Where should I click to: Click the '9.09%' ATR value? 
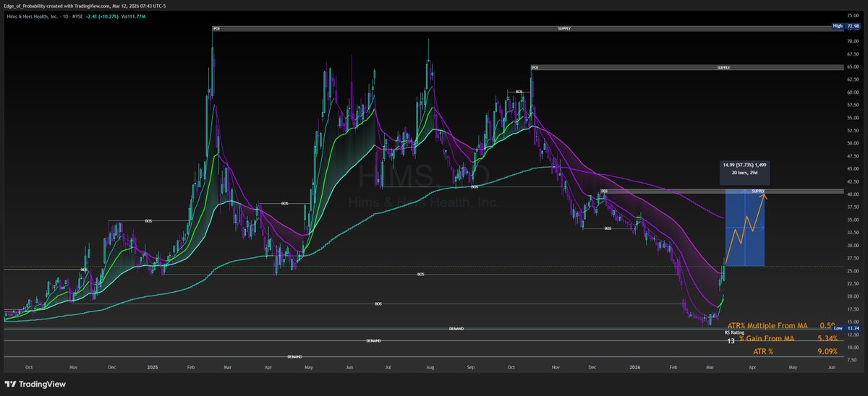point(827,351)
